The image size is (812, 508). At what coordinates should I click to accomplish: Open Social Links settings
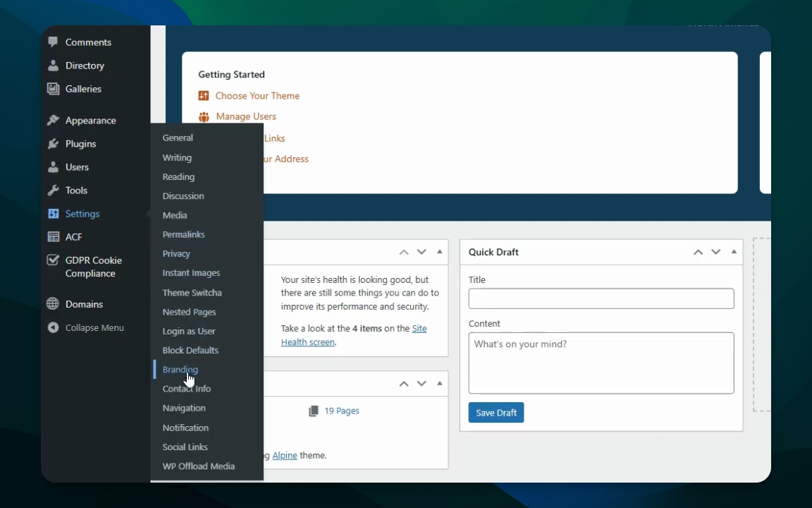pos(185,447)
